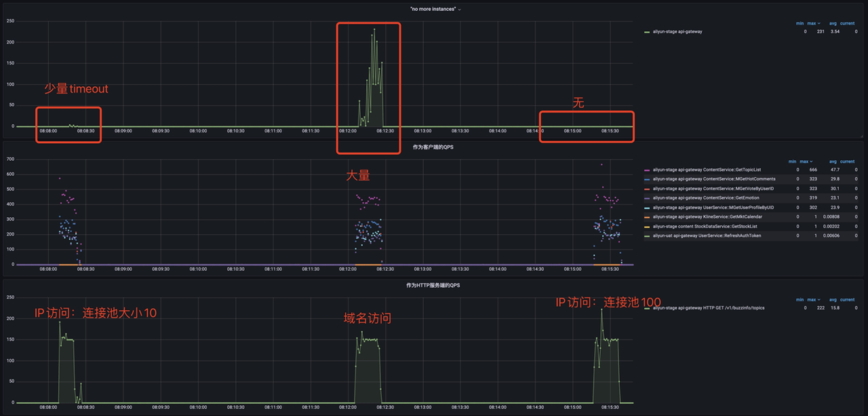Sort the client QPS legend by max
This screenshot has width=868, height=416.
[804, 162]
